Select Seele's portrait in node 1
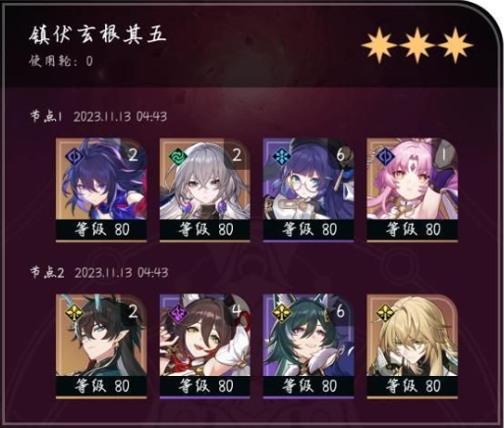Viewport: 504px width, 428px height. coord(101,179)
